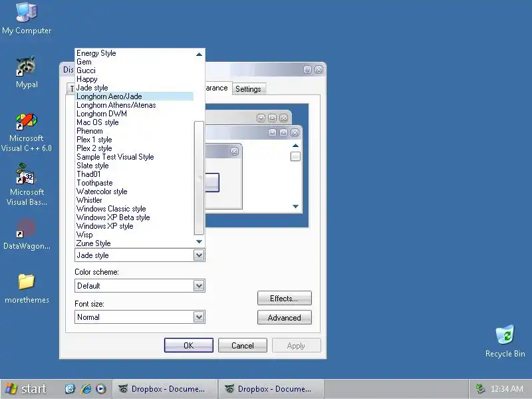Image resolution: width=532 pixels, height=399 pixels.
Task: Open the Color scheme dropdown
Action: tap(199, 286)
